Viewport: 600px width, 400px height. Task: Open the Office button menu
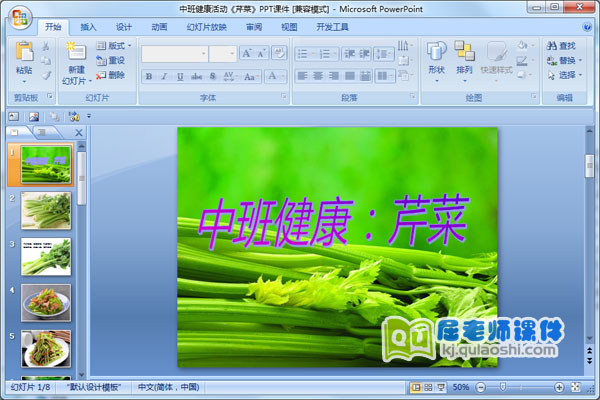20,18
